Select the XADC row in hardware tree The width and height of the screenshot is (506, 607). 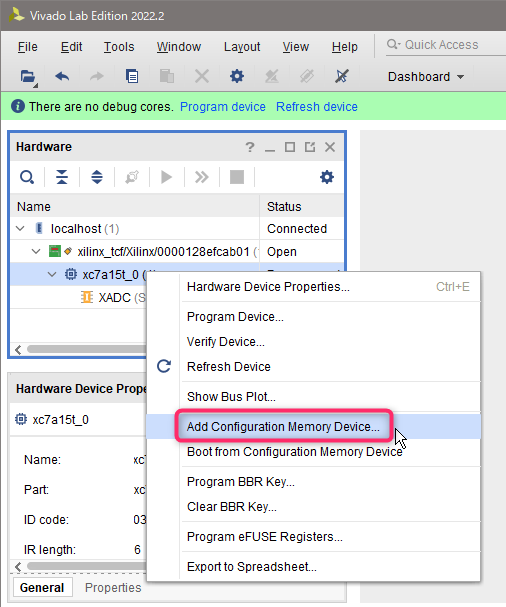[79, 297]
